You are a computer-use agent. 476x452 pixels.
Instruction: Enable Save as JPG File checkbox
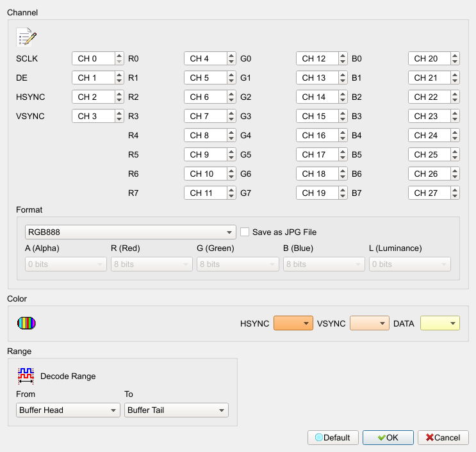pos(245,232)
